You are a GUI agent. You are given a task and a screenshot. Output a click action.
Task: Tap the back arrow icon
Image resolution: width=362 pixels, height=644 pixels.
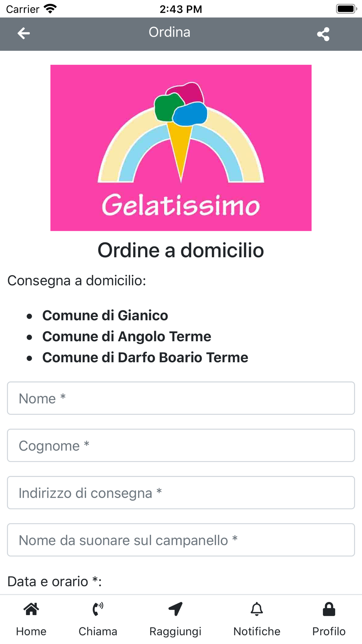[24, 33]
